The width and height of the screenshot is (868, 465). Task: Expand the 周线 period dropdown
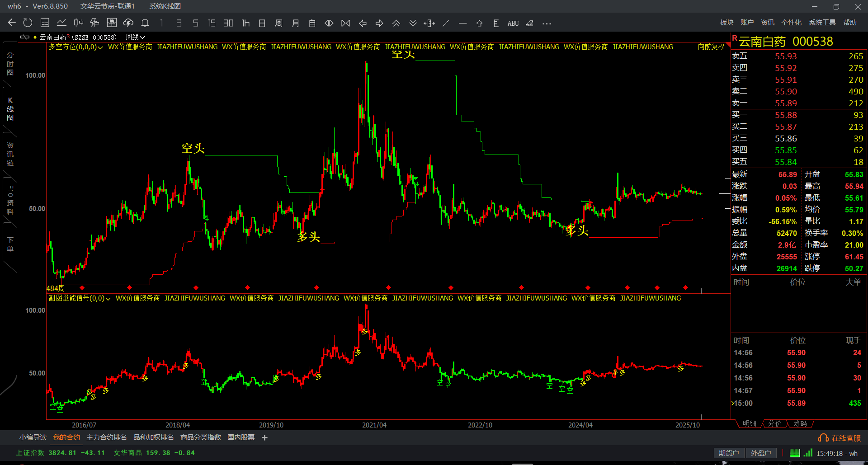pyautogui.click(x=135, y=37)
